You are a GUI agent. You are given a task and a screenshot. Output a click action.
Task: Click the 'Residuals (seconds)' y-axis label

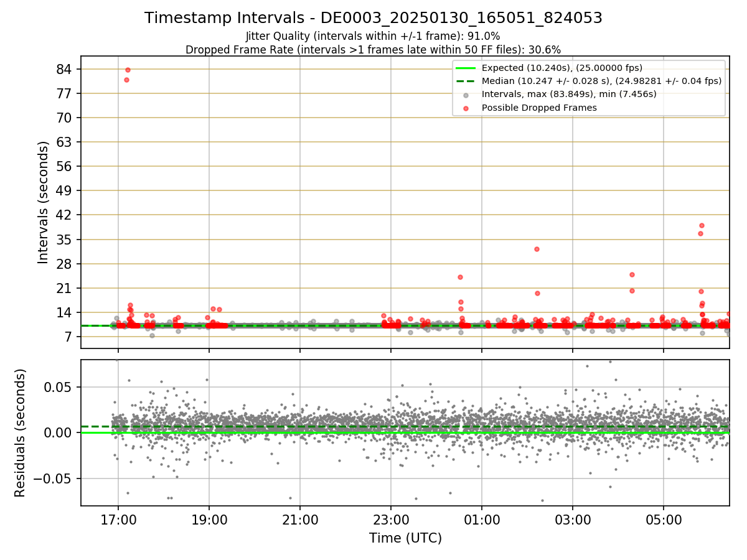[x=20, y=432]
